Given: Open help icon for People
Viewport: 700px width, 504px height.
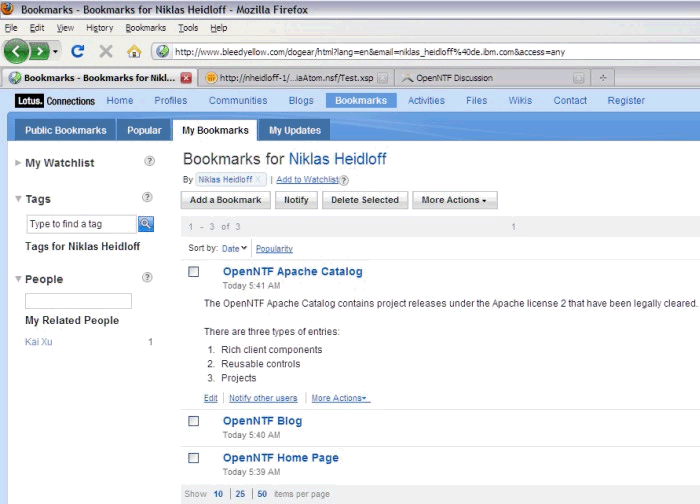Looking at the screenshot, I should coord(147,277).
